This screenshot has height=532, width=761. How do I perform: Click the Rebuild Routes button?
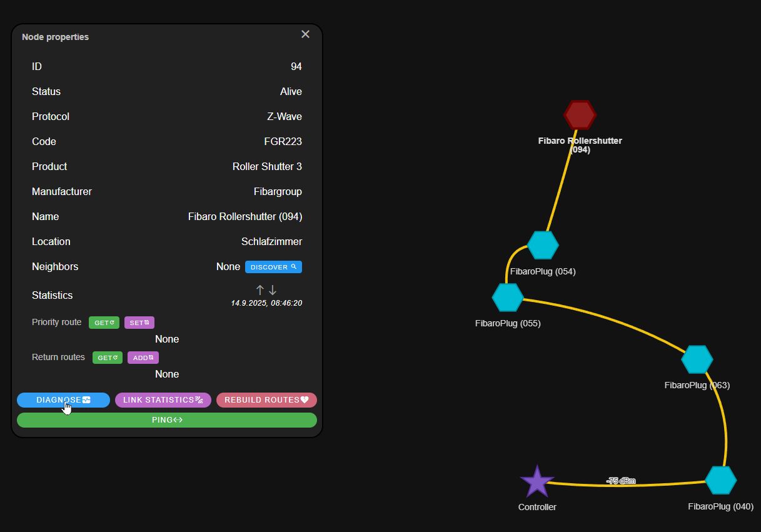pyautogui.click(x=266, y=400)
